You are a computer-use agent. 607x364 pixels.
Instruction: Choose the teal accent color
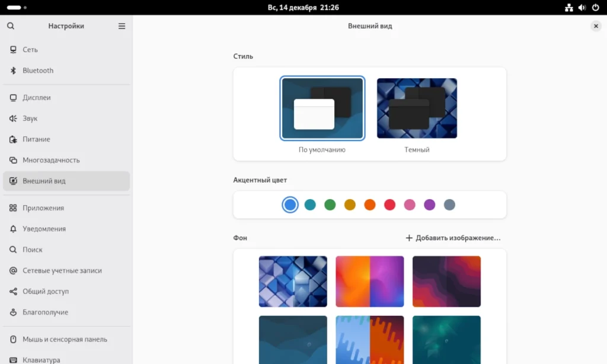pos(310,205)
